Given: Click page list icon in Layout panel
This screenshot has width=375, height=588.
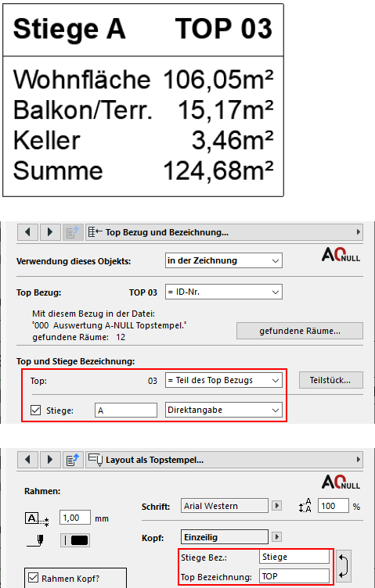Looking at the screenshot, I should click(x=73, y=460).
